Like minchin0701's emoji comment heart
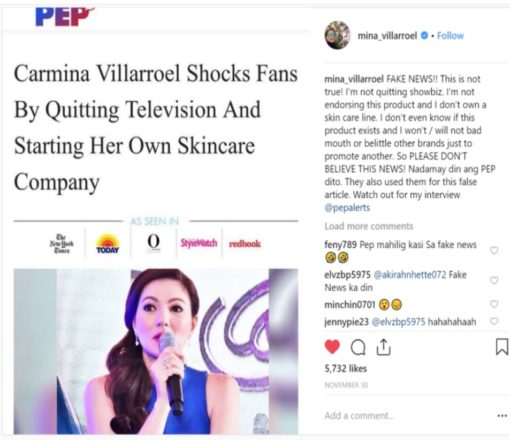Viewport: 510px width, 440px height. click(x=494, y=304)
